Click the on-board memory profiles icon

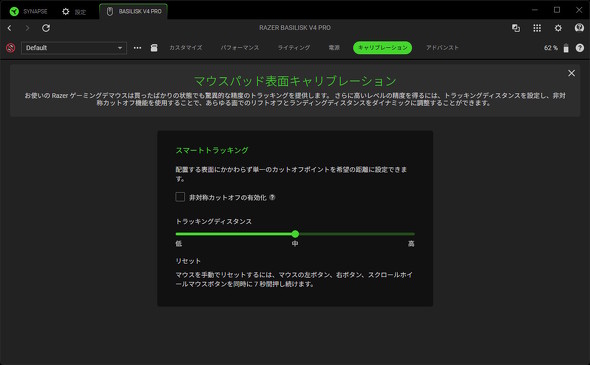pos(154,48)
